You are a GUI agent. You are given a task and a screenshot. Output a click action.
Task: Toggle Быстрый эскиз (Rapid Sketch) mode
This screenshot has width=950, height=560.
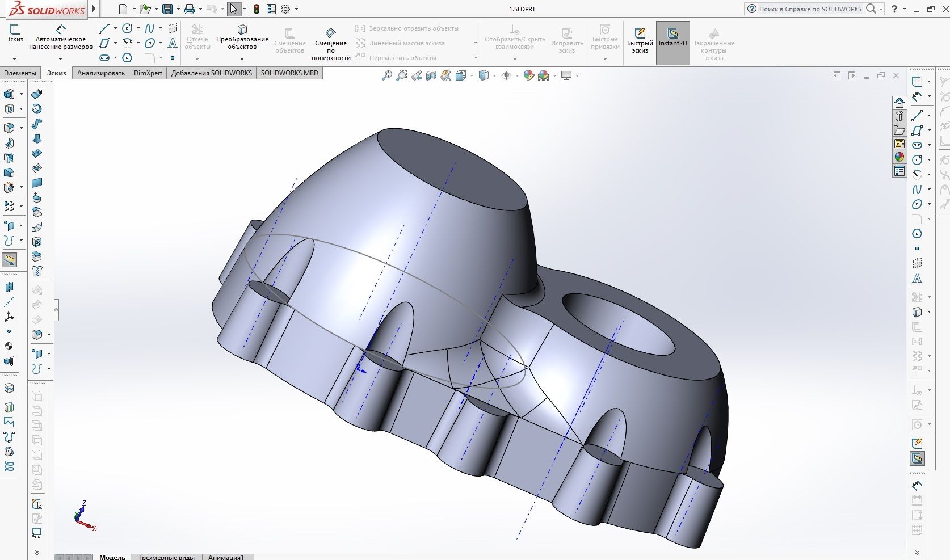(x=640, y=38)
